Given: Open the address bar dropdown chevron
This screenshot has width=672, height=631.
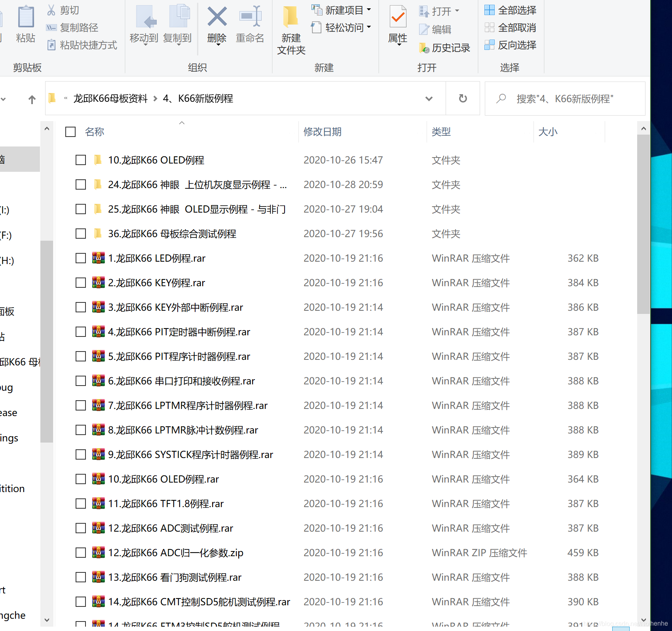Looking at the screenshot, I should point(429,99).
